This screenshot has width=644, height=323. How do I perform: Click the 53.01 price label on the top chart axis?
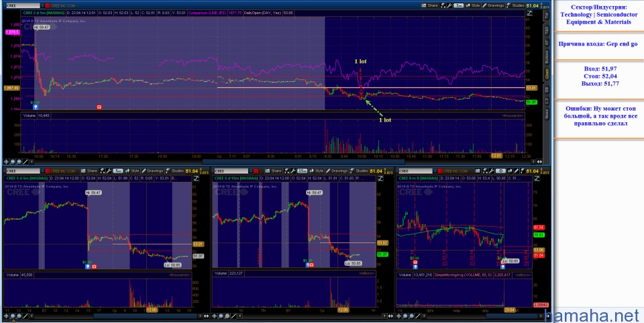[x=531, y=88]
